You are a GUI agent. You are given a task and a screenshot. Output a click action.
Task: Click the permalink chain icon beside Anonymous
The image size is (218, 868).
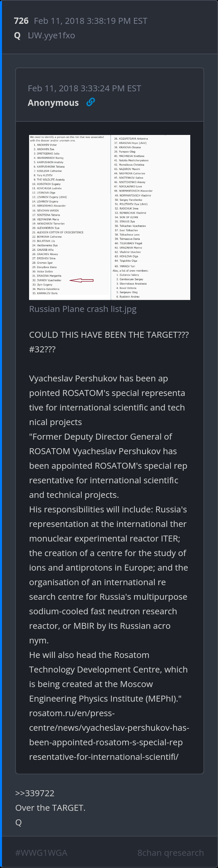[x=91, y=102]
